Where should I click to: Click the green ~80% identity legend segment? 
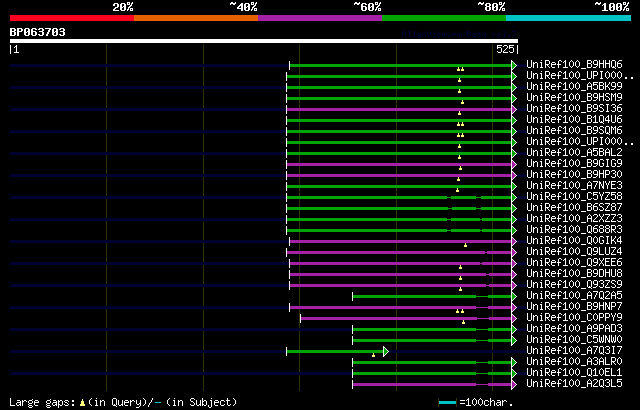(444, 18)
